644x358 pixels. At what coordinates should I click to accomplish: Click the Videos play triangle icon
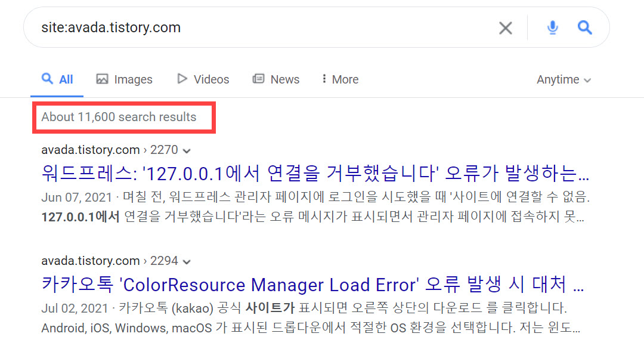[x=182, y=79]
